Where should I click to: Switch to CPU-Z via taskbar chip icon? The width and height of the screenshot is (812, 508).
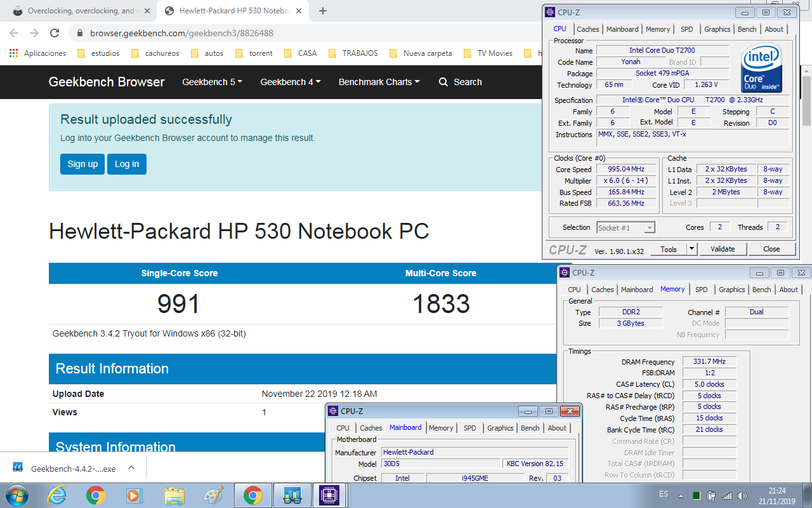tap(329, 495)
